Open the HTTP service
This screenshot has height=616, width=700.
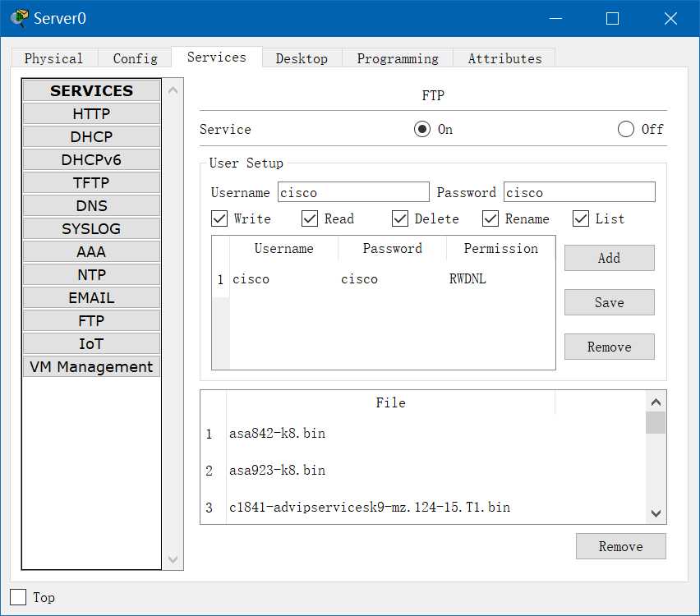[91, 114]
